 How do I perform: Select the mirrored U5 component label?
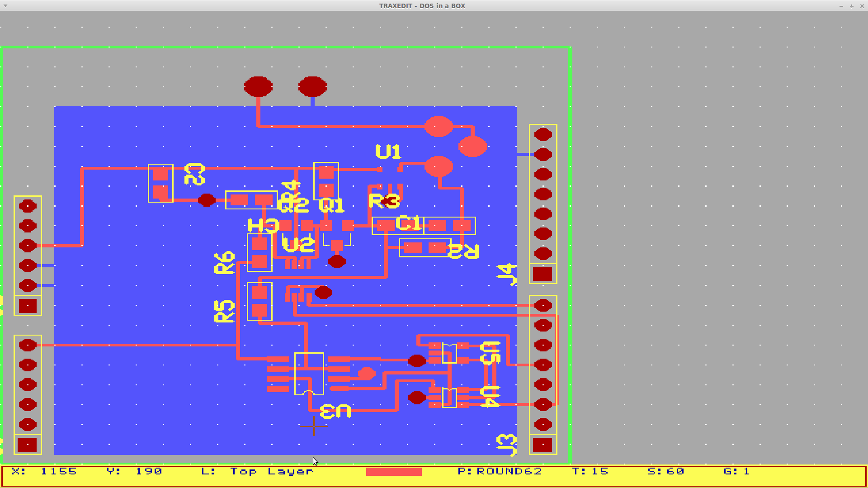(x=490, y=353)
